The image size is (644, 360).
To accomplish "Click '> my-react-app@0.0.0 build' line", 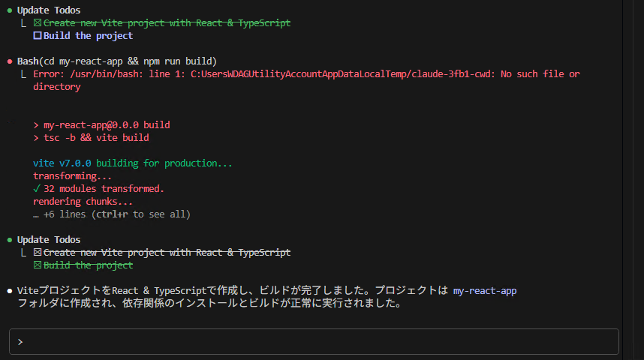I will tap(101, 124).
